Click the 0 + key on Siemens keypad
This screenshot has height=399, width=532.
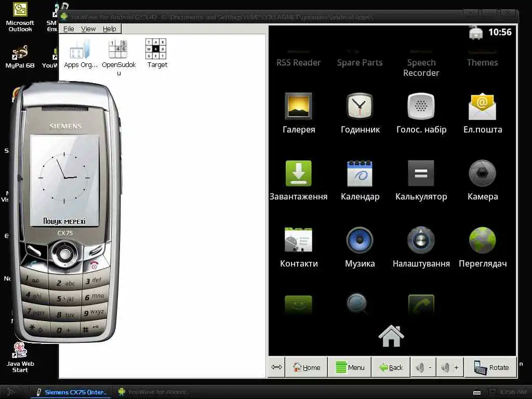pyautogui.click(x=65, y=329)
